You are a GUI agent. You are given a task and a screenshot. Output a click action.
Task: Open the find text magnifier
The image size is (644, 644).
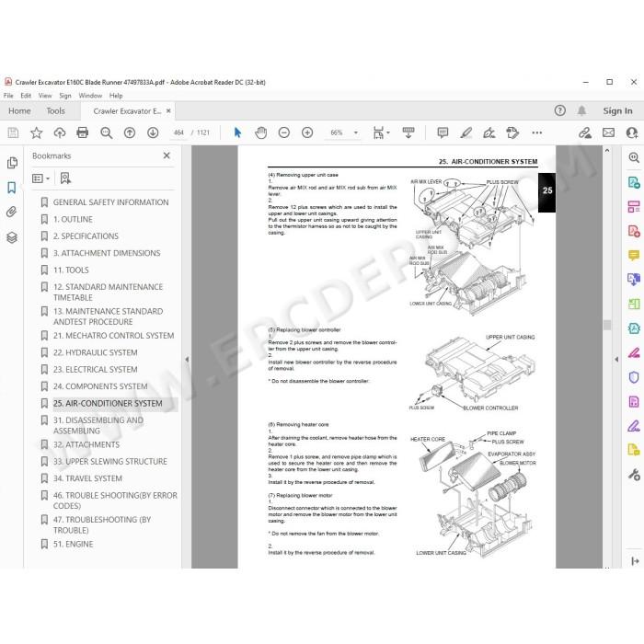107,132
